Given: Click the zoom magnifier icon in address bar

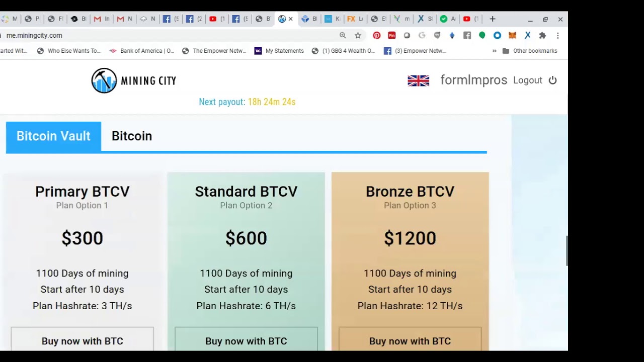Looking at the screenshot, I should (343, 35).
